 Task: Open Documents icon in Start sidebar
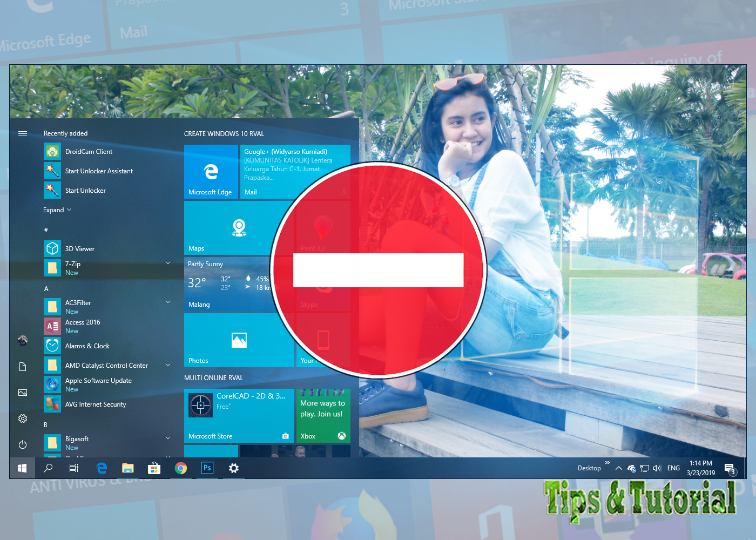[x=23, y=367]
